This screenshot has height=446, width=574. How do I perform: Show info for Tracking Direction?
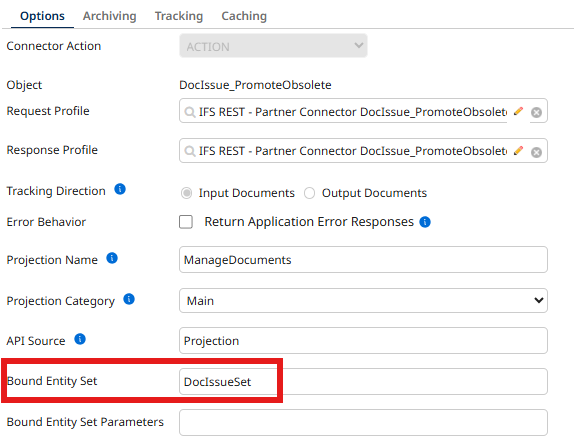pyautogui.click(x=120, y=189)
